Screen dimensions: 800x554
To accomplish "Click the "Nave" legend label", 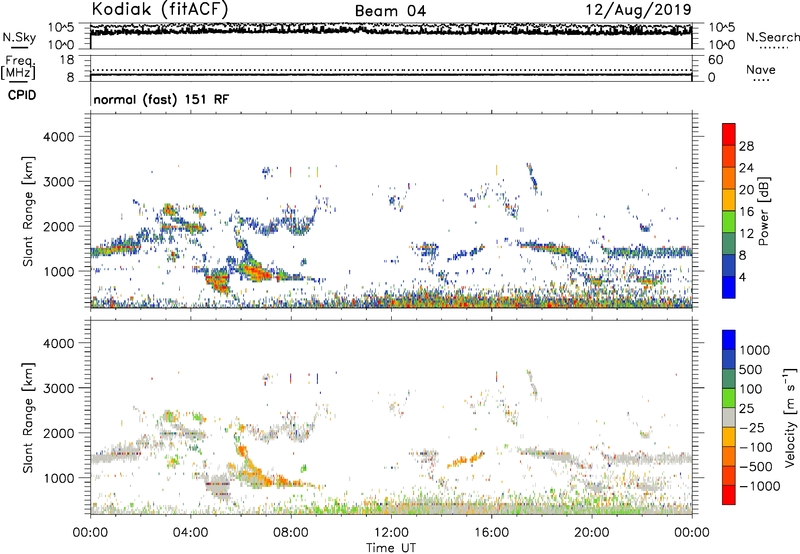I will click(760, 70).
